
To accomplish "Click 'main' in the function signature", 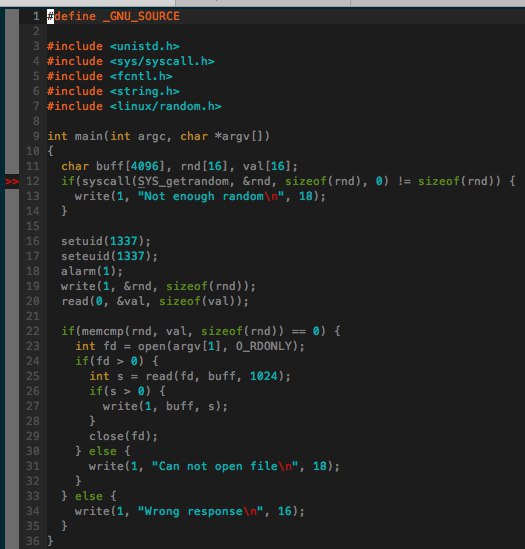I will click(89, 136).
